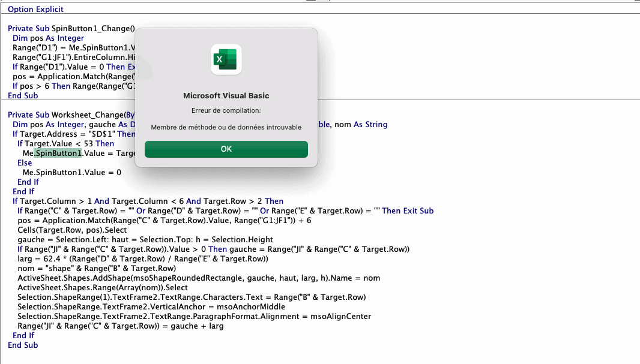Click the 'If pos > 6 Then Range' line
The image size is (640, 364).
coord(74,86)
